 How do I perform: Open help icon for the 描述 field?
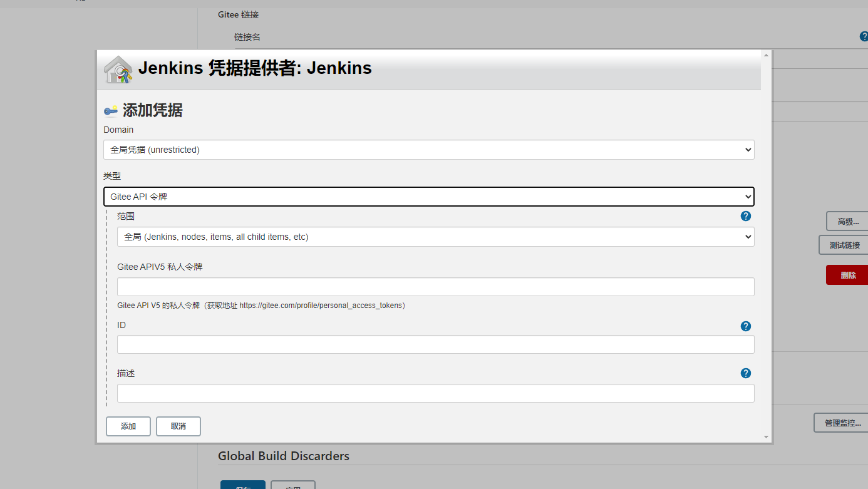tap(745, 373)
